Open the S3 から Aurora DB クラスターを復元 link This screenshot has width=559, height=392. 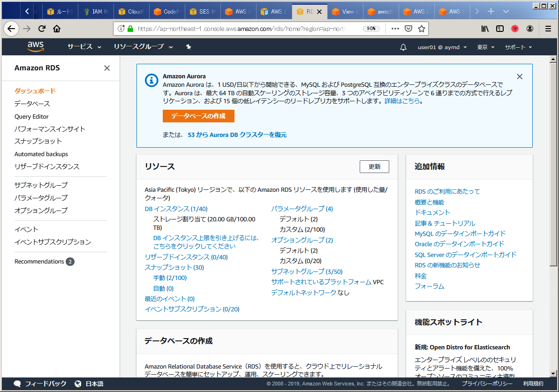[x=237, y=135]
